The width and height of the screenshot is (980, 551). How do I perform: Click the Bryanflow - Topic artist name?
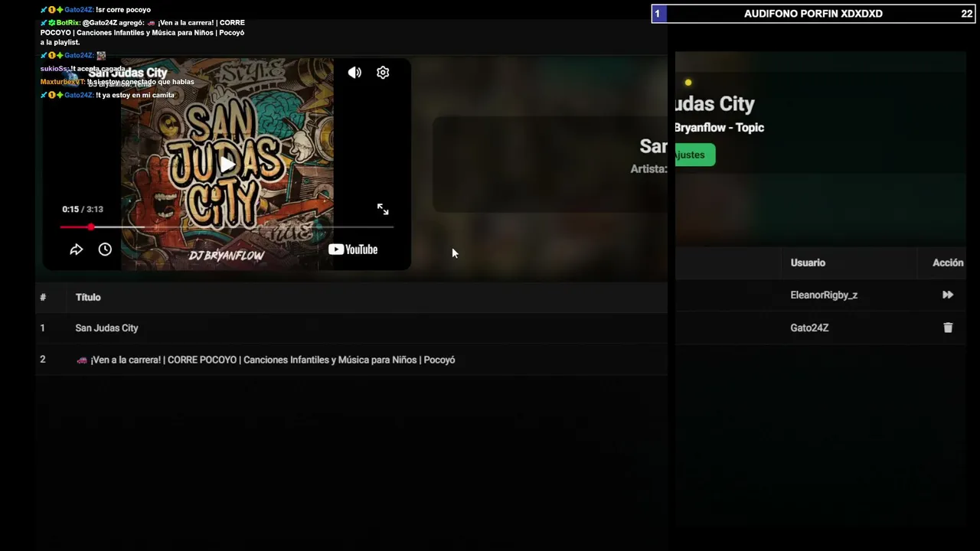point(719,128)
